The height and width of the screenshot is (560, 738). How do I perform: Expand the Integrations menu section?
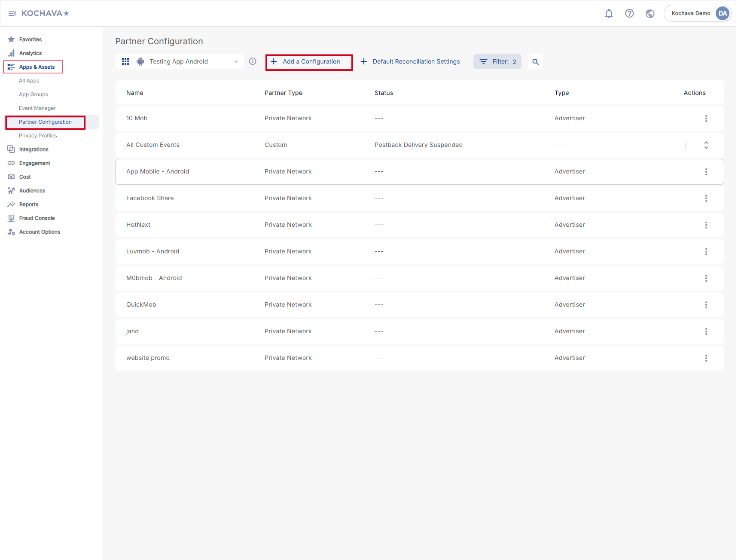(34, 149)
